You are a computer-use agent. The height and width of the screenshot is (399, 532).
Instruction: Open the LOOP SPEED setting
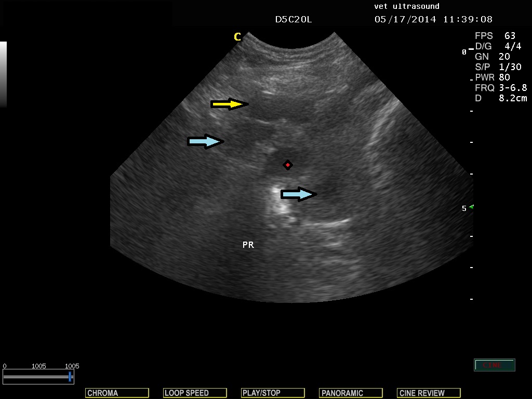point(195,393)
